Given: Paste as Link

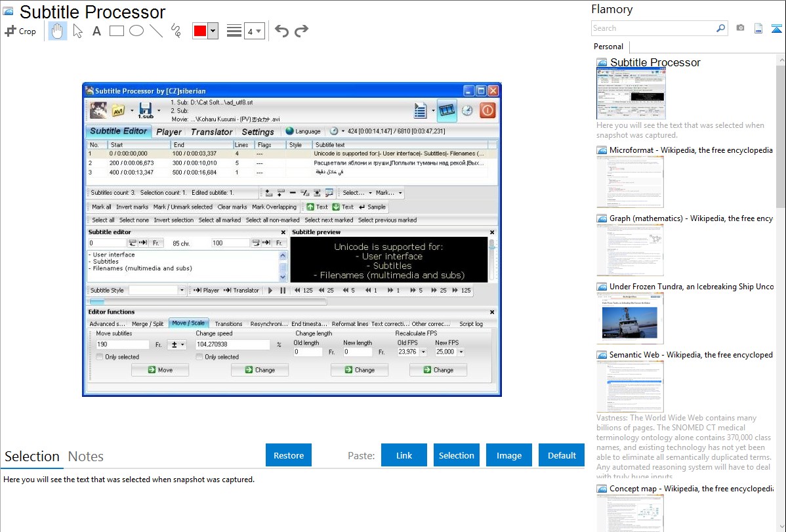Looking at the screenshot, I should [404, 455].
